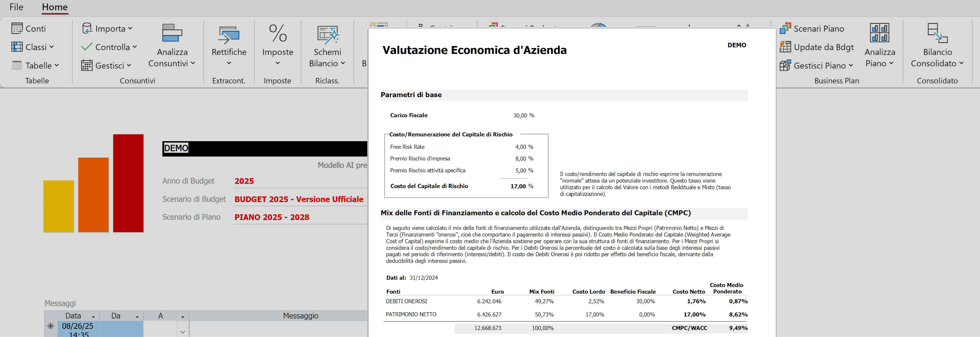Select the date cell 08/26/25 14:35
Image resolution: width=980 pixels, height=337 pixels.
coord(78,329)
